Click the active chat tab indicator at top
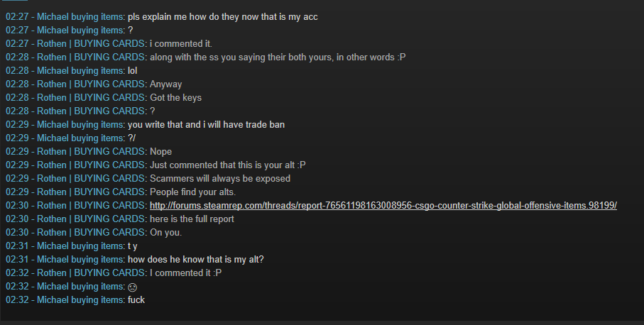Image resolution: width=644 pixels, height=325 pixels. point(14,1)
